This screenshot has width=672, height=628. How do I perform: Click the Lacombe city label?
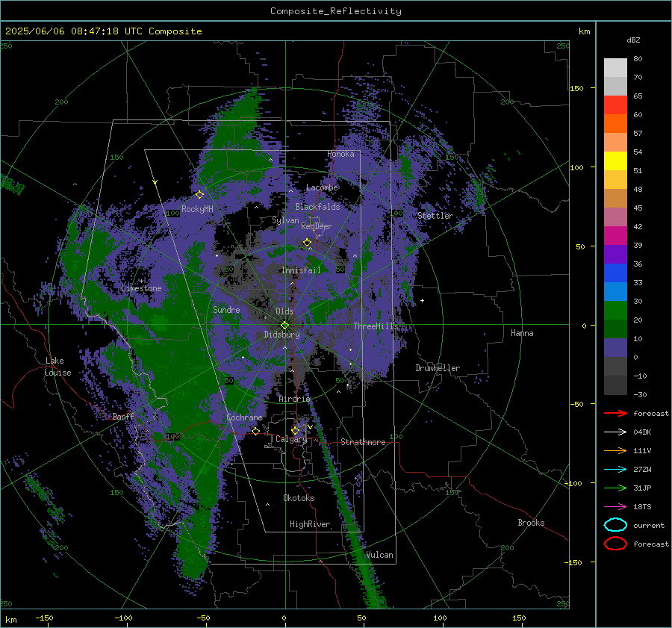[322, 187]
